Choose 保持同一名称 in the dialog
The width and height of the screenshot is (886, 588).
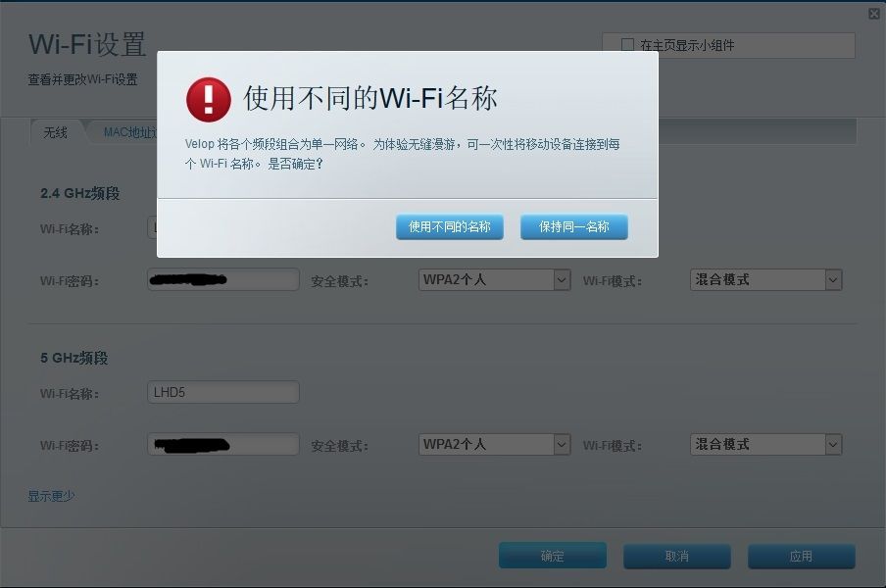(x=573, y=226)
